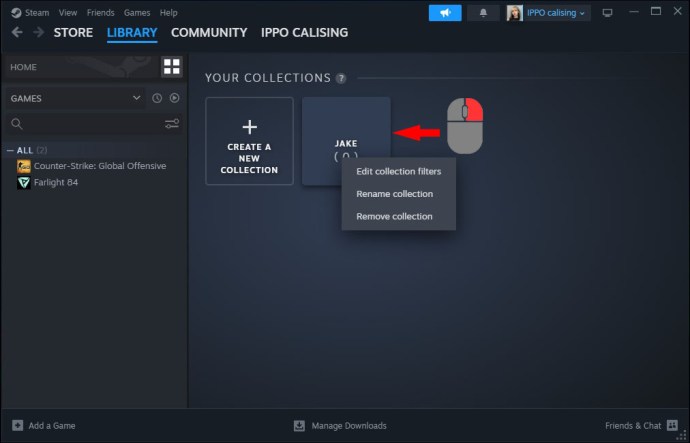Viewport: 690px width, 443px height.
Task: Open the Friends menu
Action: (100, 13)
